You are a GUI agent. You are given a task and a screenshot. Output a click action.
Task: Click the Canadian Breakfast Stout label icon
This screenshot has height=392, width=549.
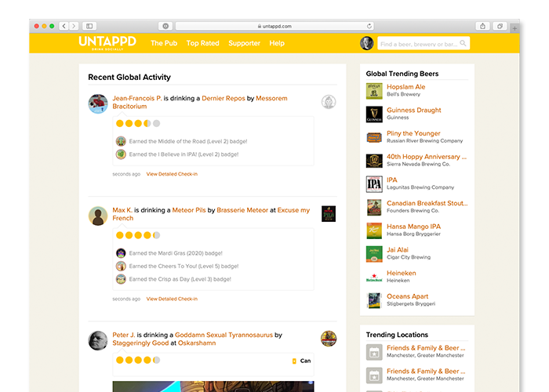coord(374,207)
